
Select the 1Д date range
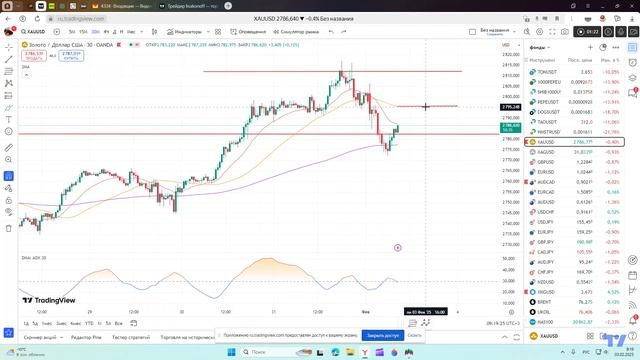point(26,323)
